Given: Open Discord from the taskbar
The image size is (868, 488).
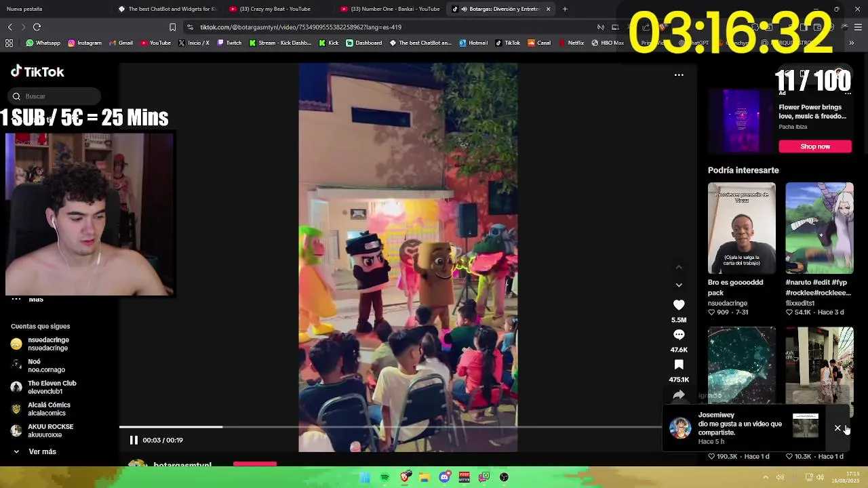Looking at the screenshot, I should point(444,477).
